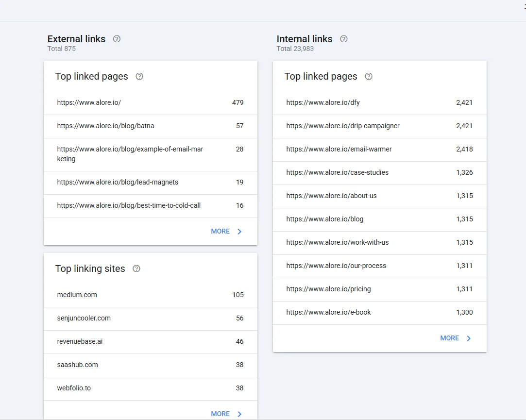This screenshot has height=420, width=526.
Task: Open help icon beside Internal links heading
Action: point(343,39)
